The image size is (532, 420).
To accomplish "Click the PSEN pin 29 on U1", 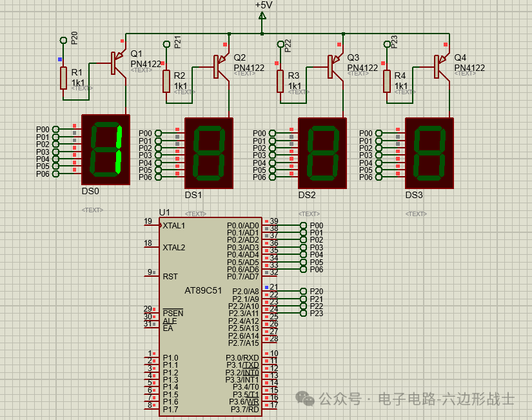I will pos(152,313).
